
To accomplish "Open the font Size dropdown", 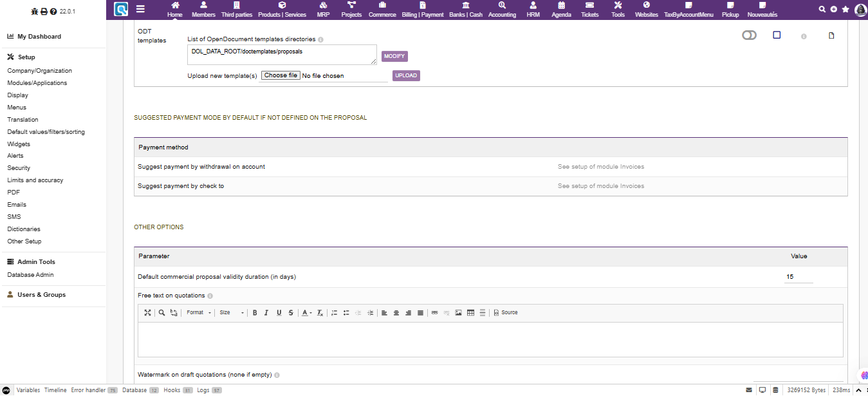I will (232, 313).
